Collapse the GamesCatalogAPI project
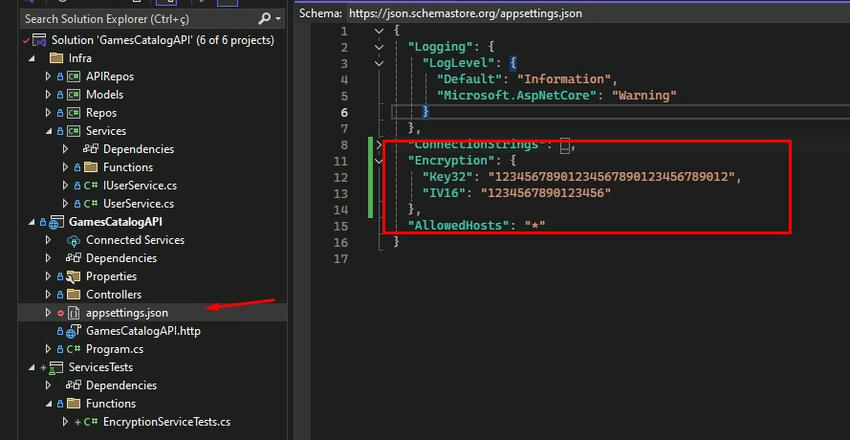This screenshot has height=440, width=850. 31,222
